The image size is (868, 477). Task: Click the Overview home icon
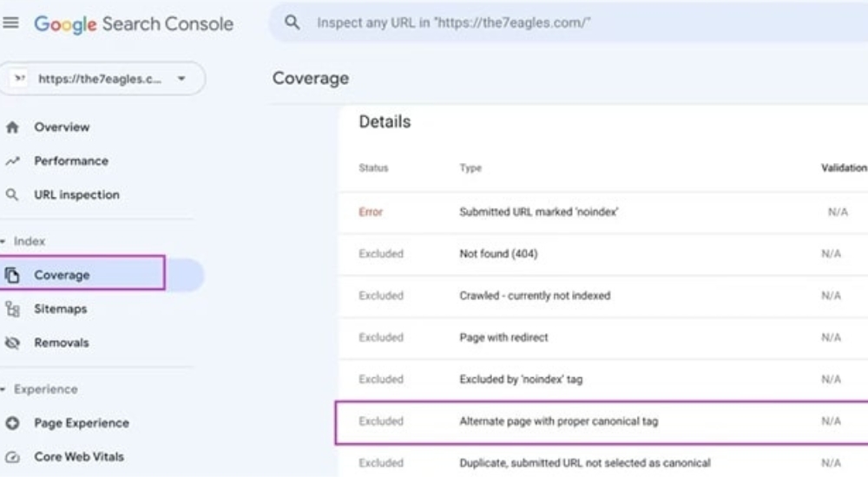[12, 127]
